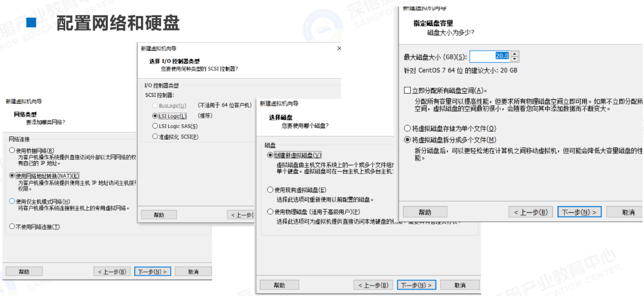Screen dimensions: 644x296
Task: Choose 使用桥接网络 radio button
Action: pyautogui.click(x=12, y=150)
